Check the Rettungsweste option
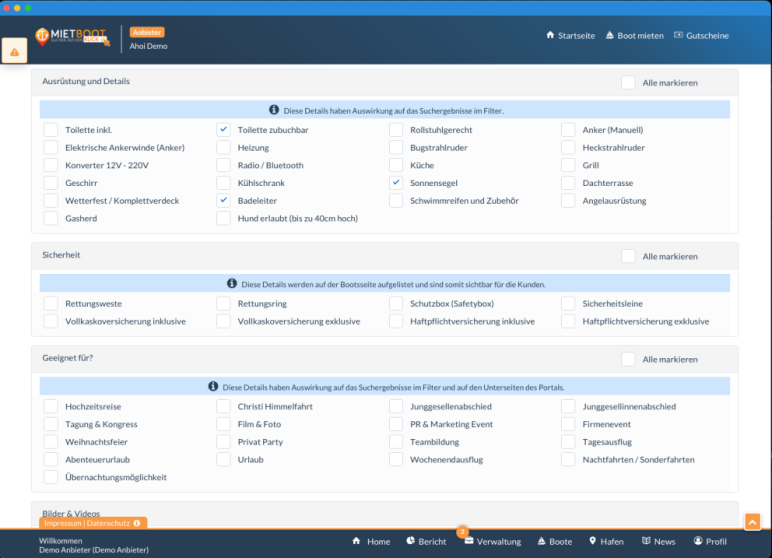The width and height of the screenshot is (772, 558). pyautogui.click(x=51, y=303)
